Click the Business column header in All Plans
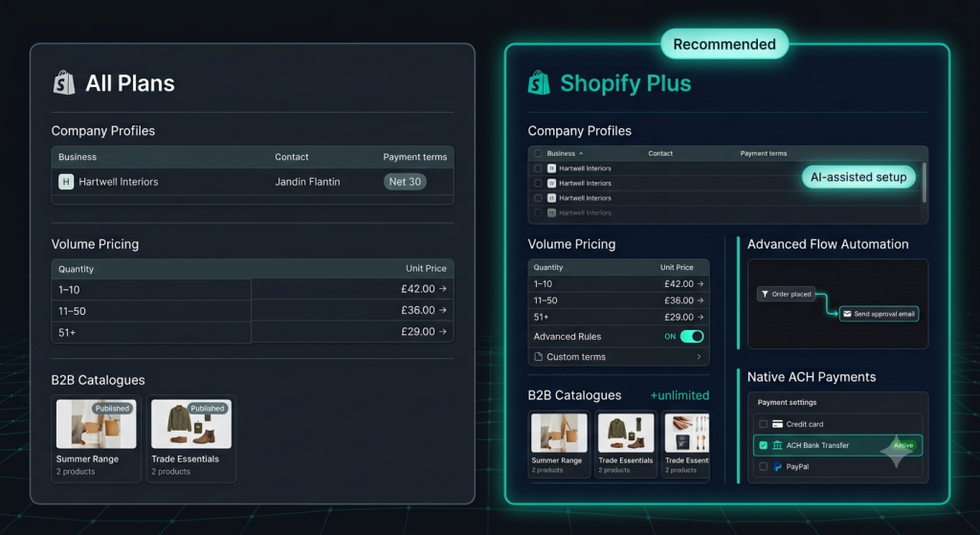This screenshot has width=980, height=535. 78,157
